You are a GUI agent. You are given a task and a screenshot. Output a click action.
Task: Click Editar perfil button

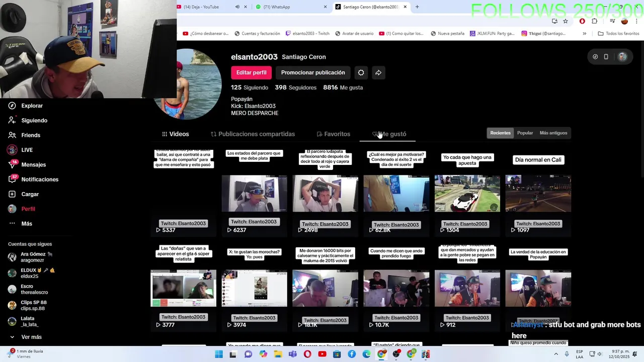click(251, 73)
